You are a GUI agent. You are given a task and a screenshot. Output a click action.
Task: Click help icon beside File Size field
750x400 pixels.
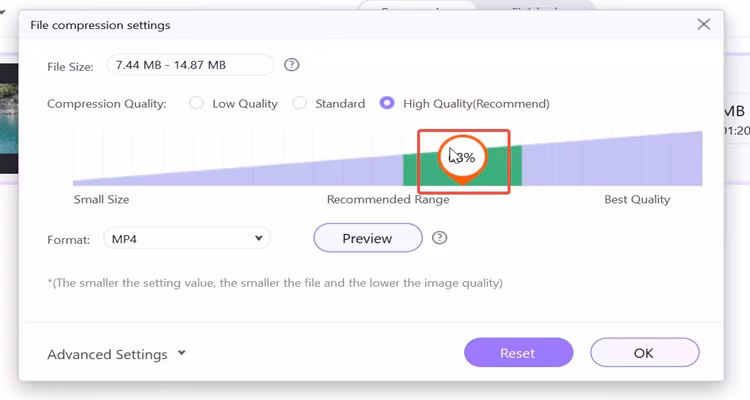pos(292,65)
